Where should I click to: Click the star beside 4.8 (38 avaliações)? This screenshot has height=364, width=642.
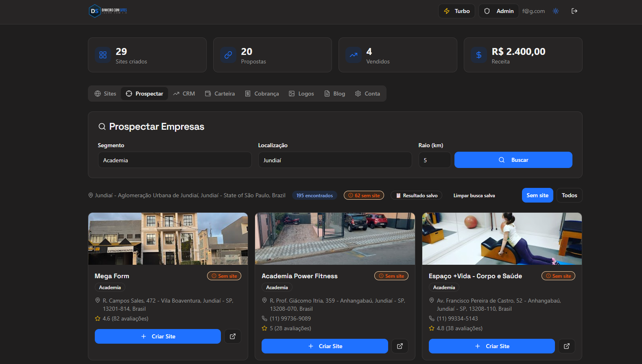(x=432, y=328)
